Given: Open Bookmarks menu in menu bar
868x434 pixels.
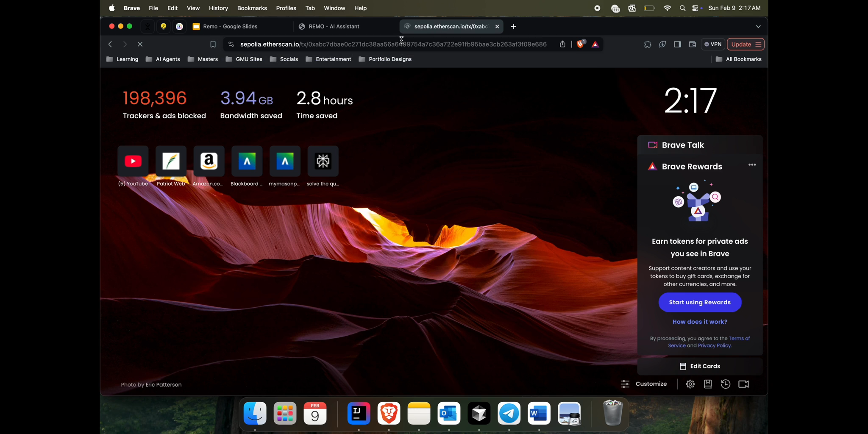Looking at the screenshot, I should coord(252,8).
